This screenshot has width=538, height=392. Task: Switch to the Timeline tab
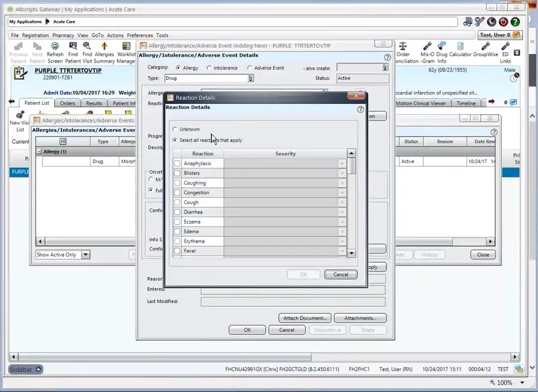tap(466, 103)
